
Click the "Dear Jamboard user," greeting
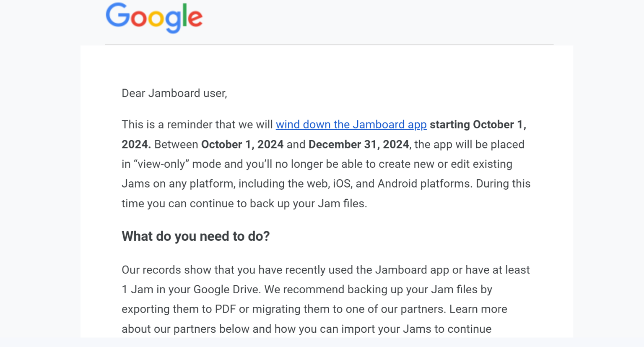(x=174, y=93)
